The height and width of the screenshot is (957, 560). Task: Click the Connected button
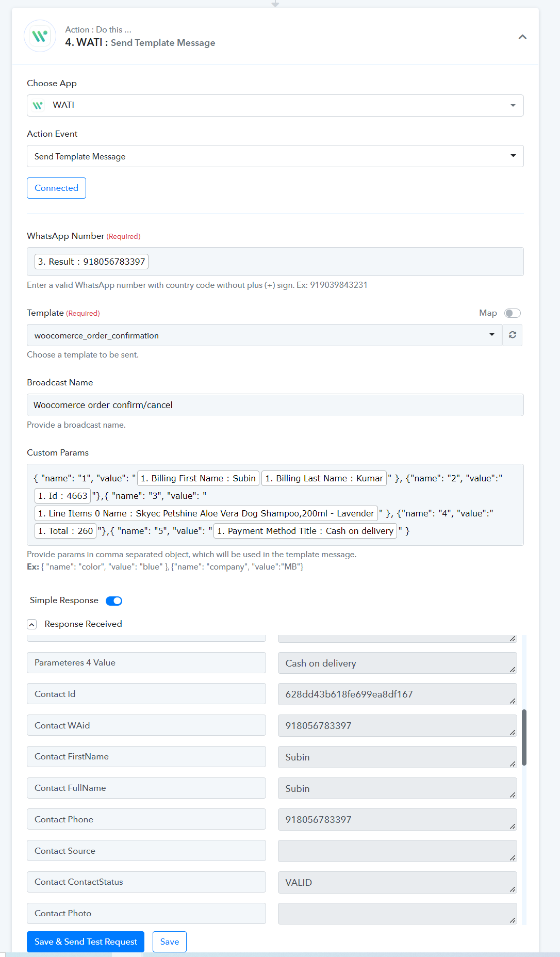pos(56,188)
